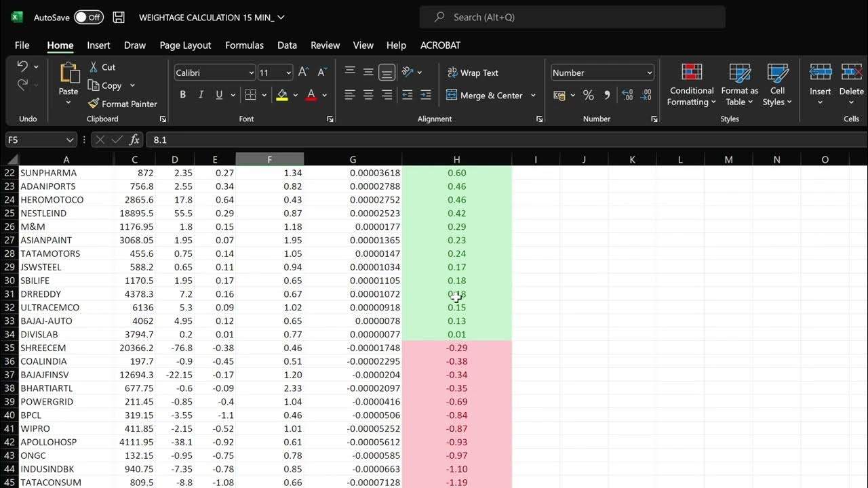Screen dimensions: 868x488
Task: Toggle Center horizontal alignment
Action: (368, 95)
